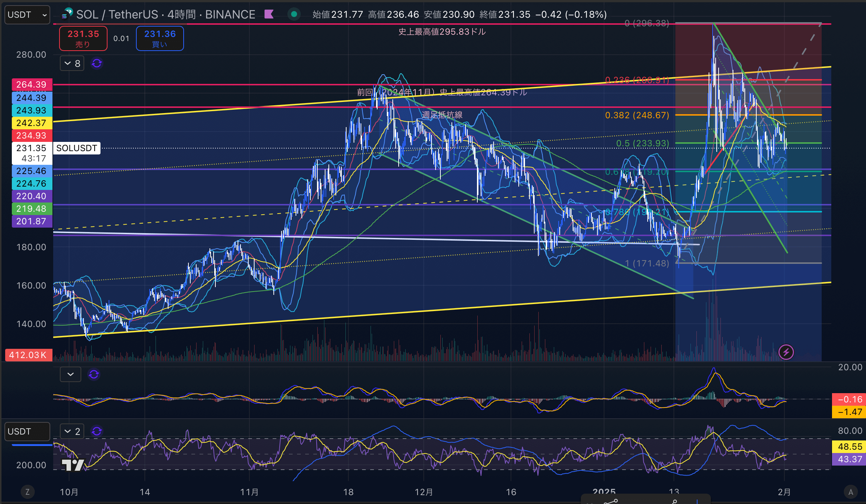The image size is (866, 504).
Task: Click the SOL / TetherUS symbol title
Action: 117,14
